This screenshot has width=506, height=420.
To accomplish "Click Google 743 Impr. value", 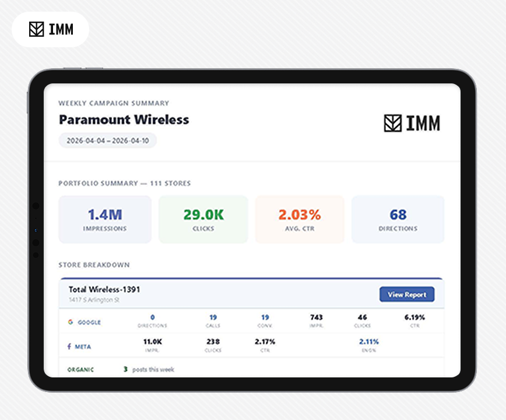I will pos(316,317).
